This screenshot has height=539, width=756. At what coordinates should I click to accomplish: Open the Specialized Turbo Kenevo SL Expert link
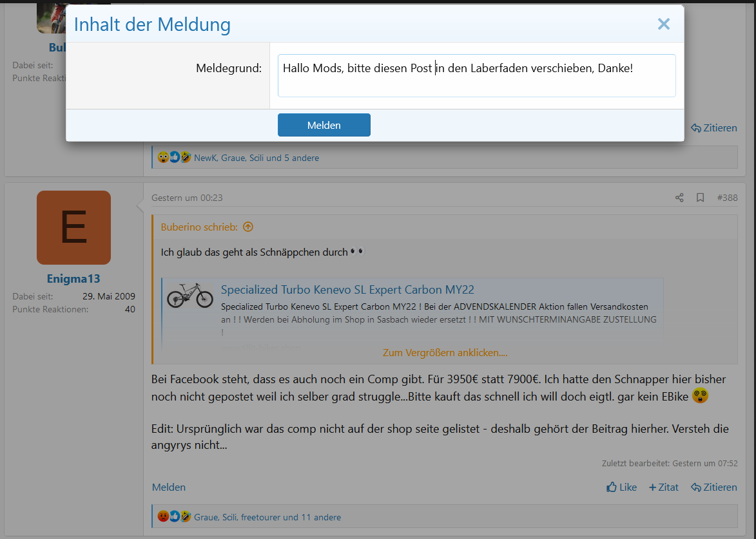tap(347, 290)
